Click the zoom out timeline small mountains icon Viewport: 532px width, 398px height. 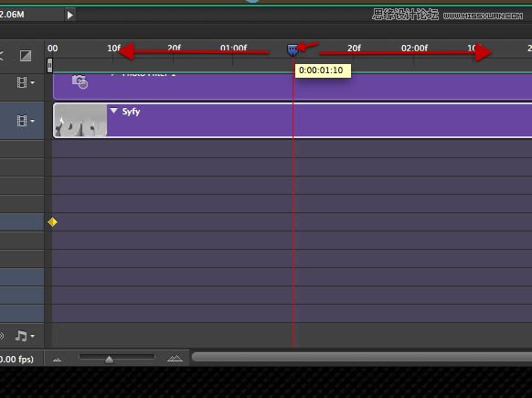tap(57, 360)
